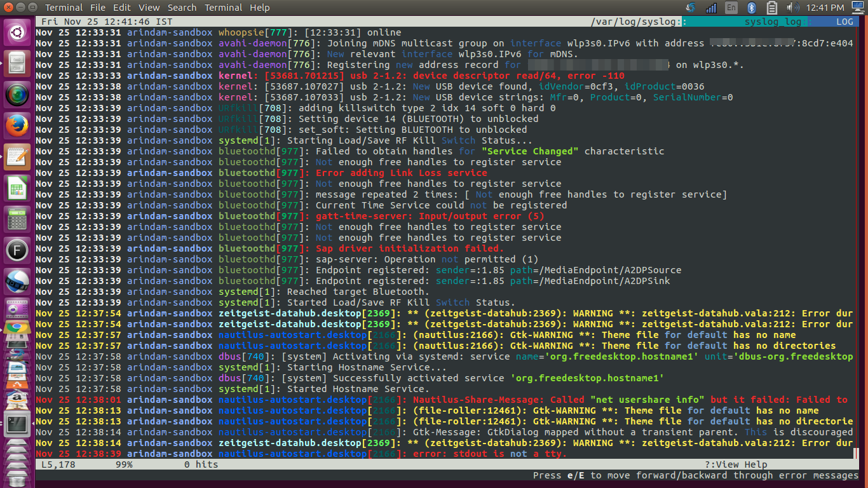
Task: Open the File menu of Terminal
Action: [x=98, y=7]
